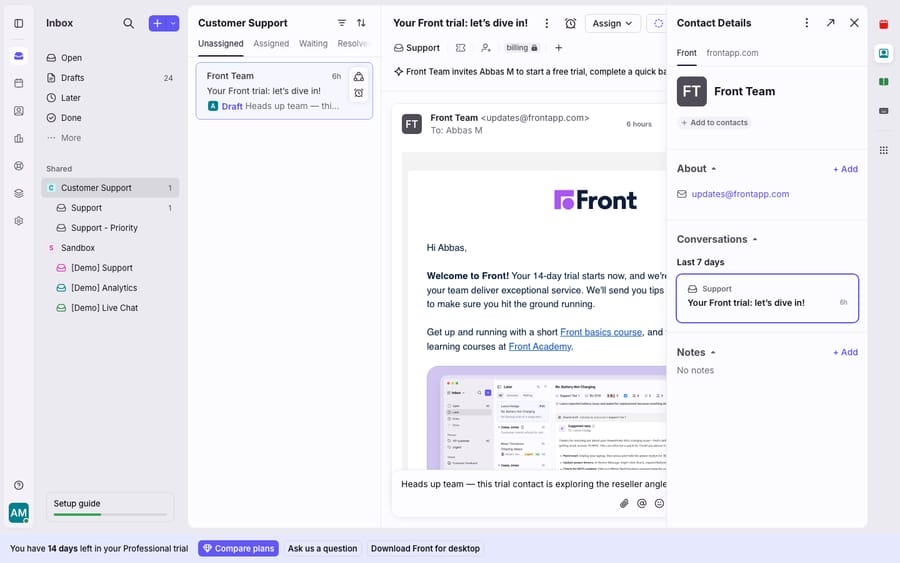Open the analytics chart icon in left rail
Image resolution: width=900 pixels, height=563 pixels.
click(x=18, y=138)
